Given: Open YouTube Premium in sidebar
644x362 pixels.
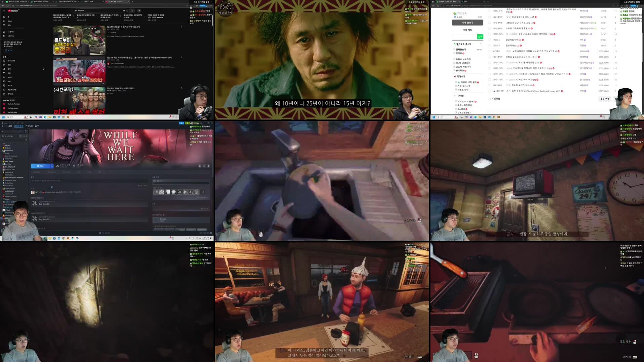Looking at the screenshot, I should pyautogui.click(x=12, y=104).
